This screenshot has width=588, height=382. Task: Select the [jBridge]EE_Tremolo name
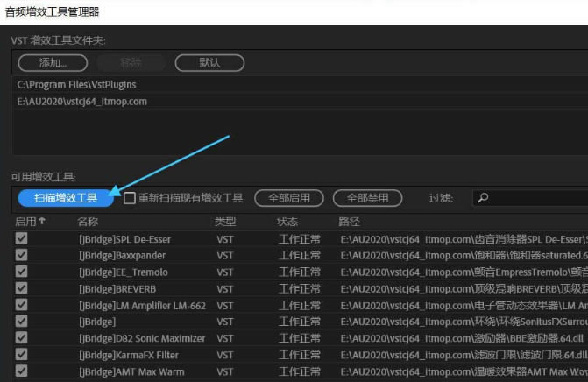point(123,272)
